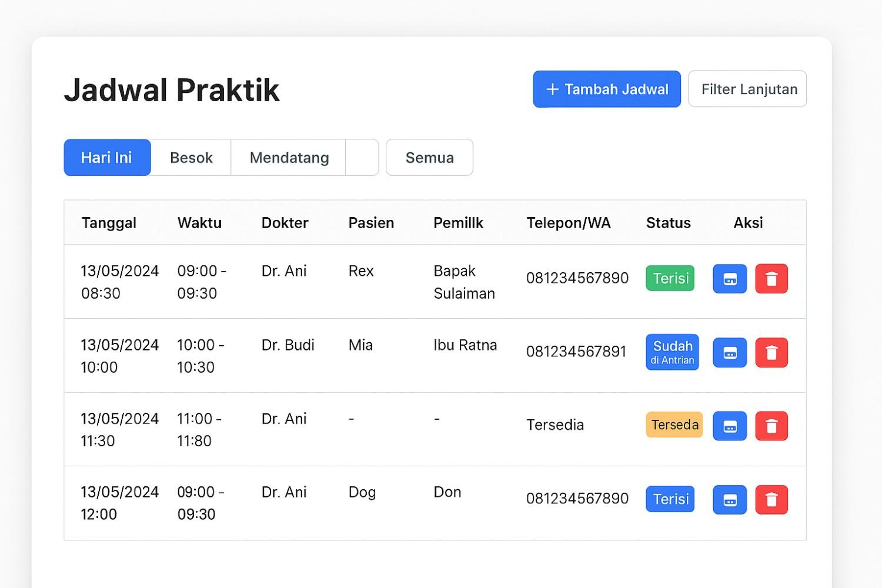The image size is (882, 588).
Task: Remove Don's booking via the trash icon
Action: (x=771, y=499)
